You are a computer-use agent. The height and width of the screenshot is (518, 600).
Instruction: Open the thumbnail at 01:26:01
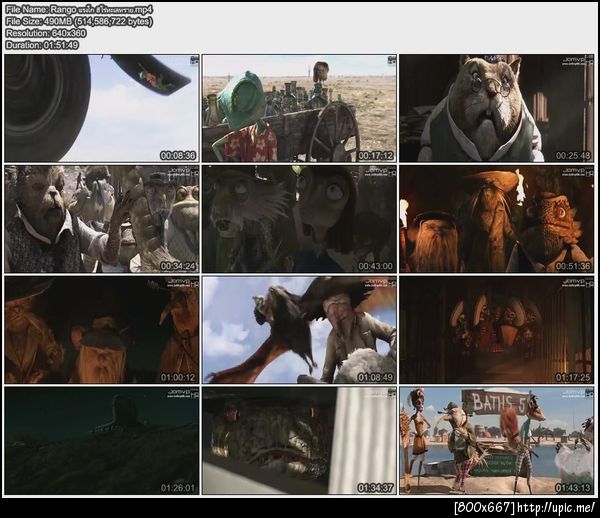click(102, 441)
